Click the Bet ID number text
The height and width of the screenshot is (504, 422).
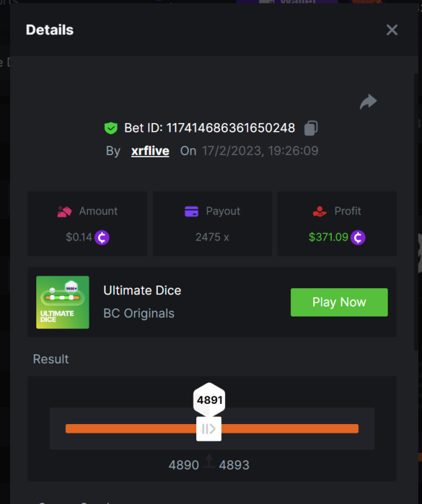pos(230,128)
